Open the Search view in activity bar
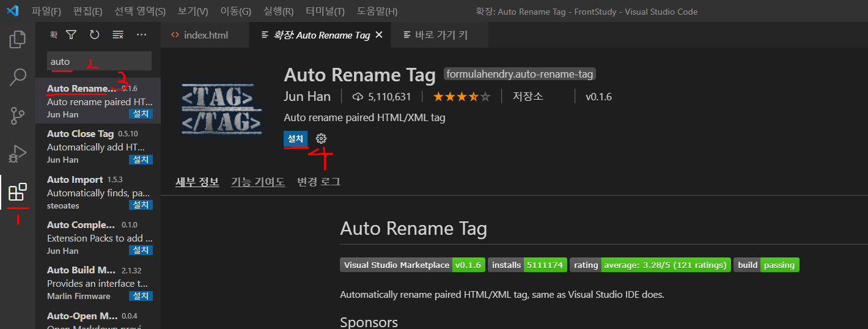 [x=18, y=78]
